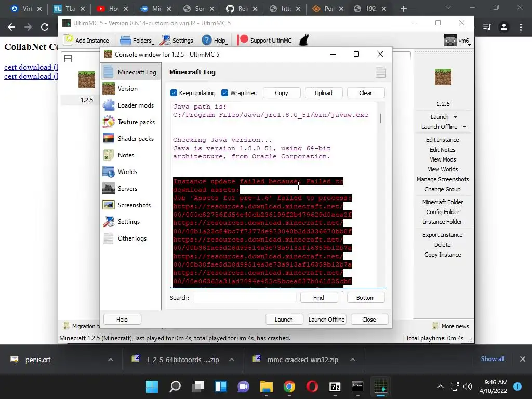Click the Clear log button
Image resolution: width=532 pixels, height=399 pixels.
click(x=365, y=92)
